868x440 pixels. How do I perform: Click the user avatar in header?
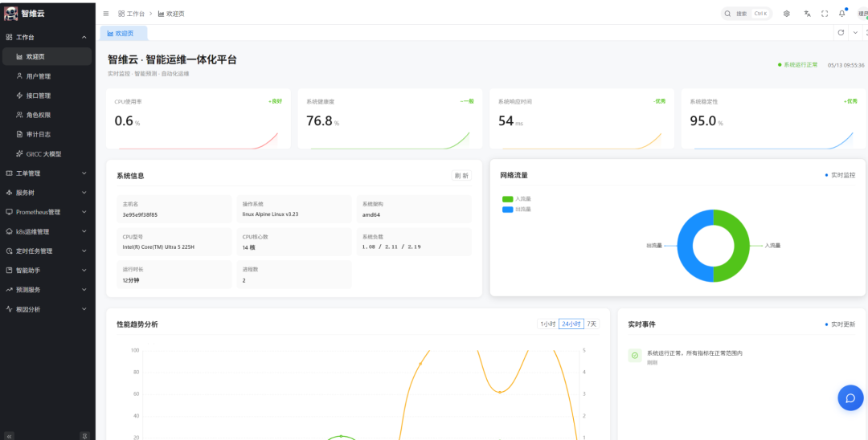tap(862, 14)
